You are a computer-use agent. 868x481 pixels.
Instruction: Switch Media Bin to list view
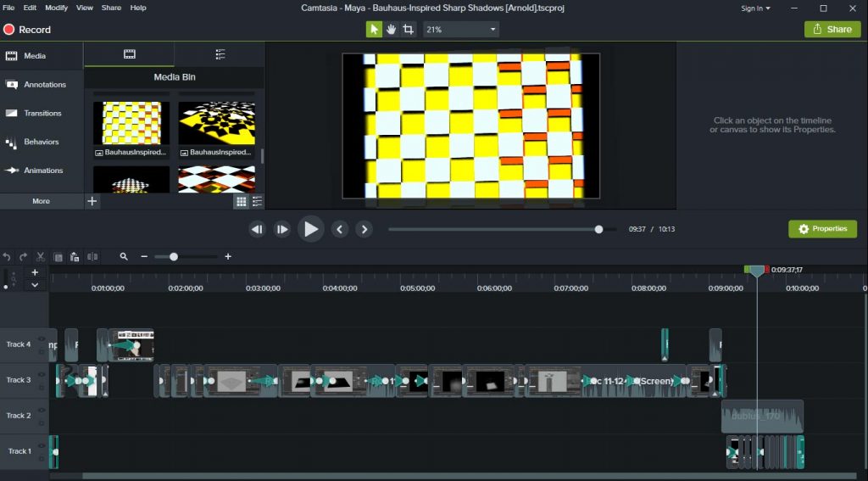[x=257, y=201]
